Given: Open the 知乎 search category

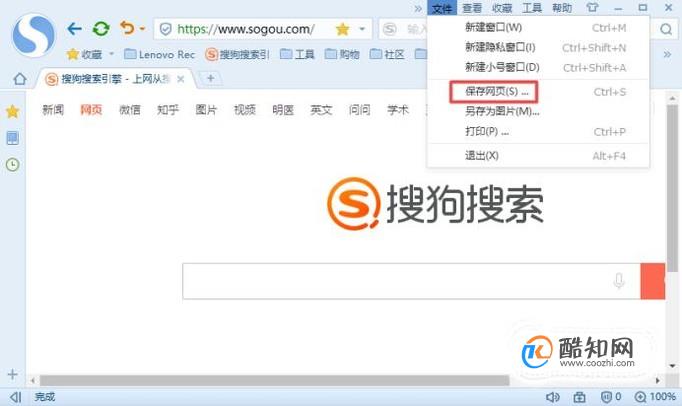Looking at the screenshot, I should tap(168, 110).
